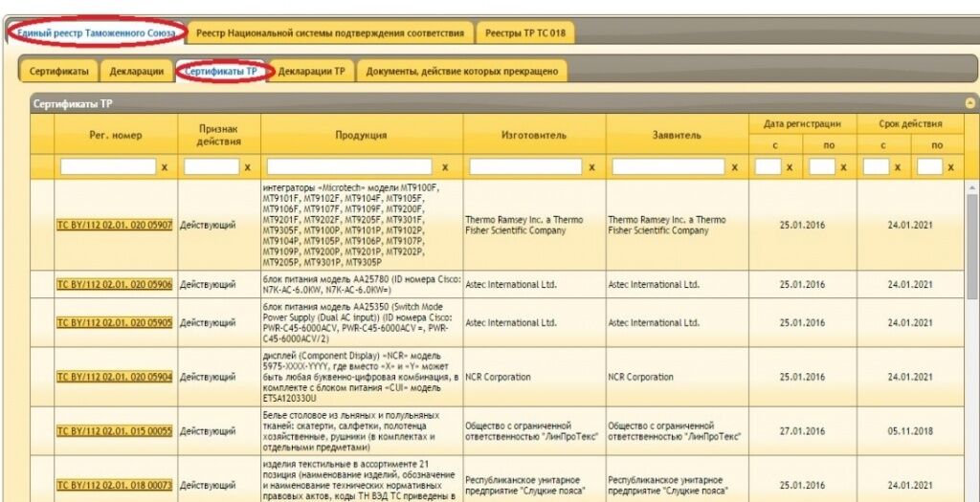Screen dimensions: 980x502
Task: Focus the Заявитель filter field
Action: 669,166
